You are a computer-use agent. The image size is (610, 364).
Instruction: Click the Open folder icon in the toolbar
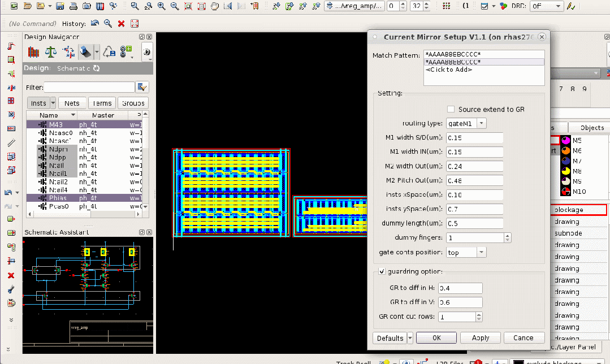27,6
